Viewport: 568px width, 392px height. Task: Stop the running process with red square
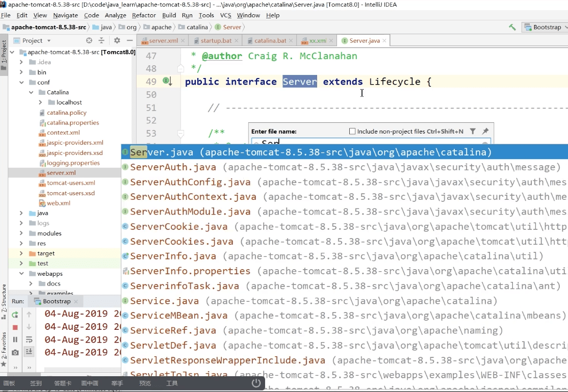15,327
